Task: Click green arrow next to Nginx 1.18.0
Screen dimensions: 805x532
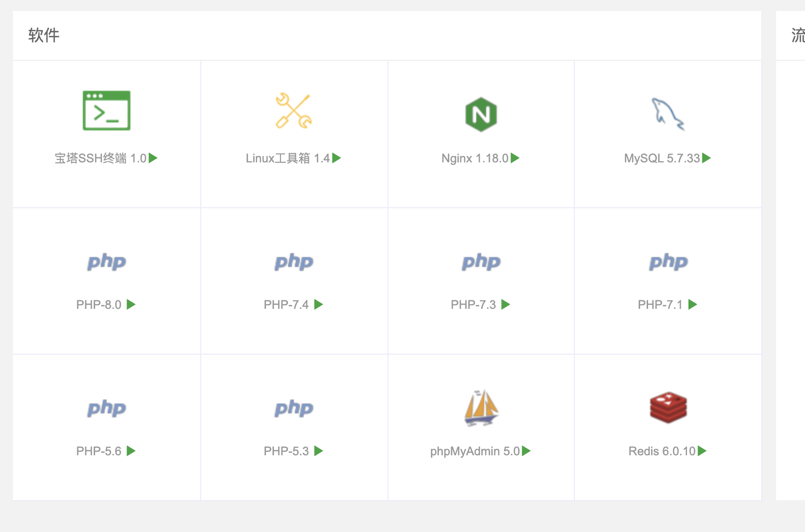Action: coord(515,158)
